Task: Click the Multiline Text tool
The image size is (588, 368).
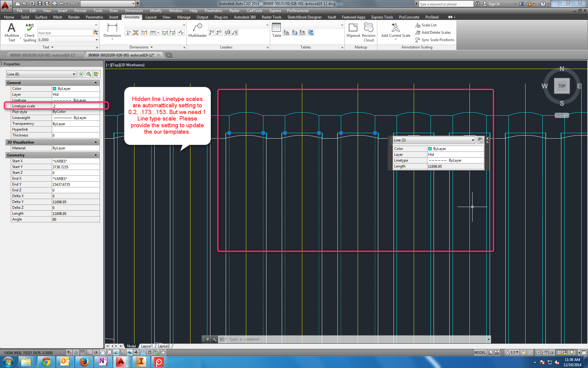Action: coord(11,32)
